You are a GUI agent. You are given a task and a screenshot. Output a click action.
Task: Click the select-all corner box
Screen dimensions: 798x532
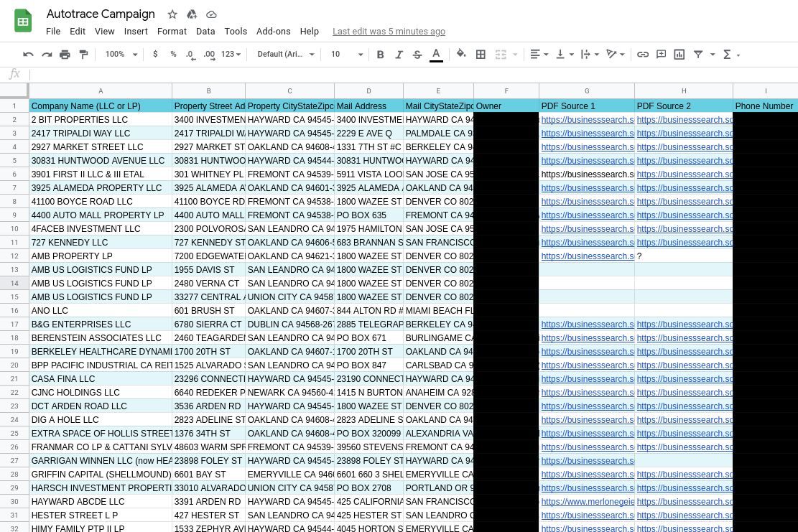click(x=14, y=90)
